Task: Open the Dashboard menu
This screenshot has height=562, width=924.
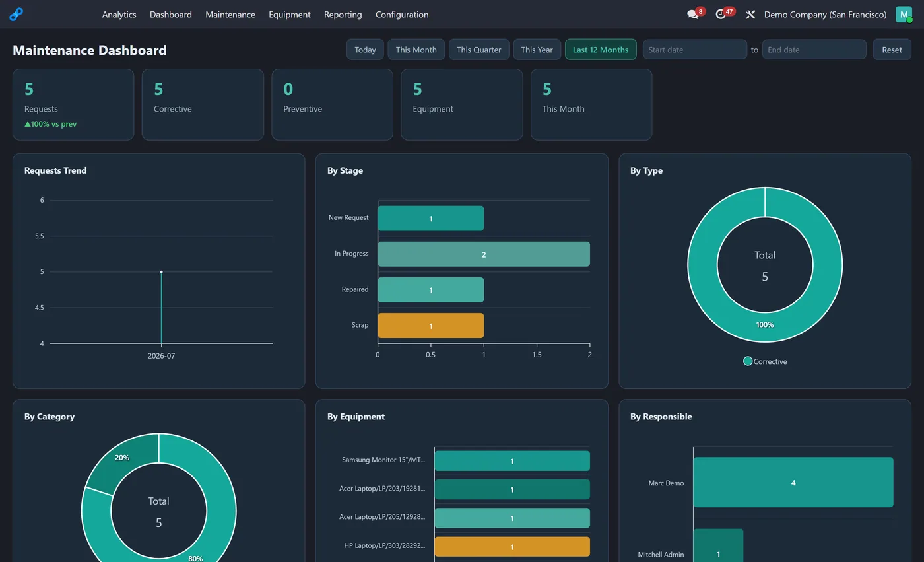Action: point(171,15)
